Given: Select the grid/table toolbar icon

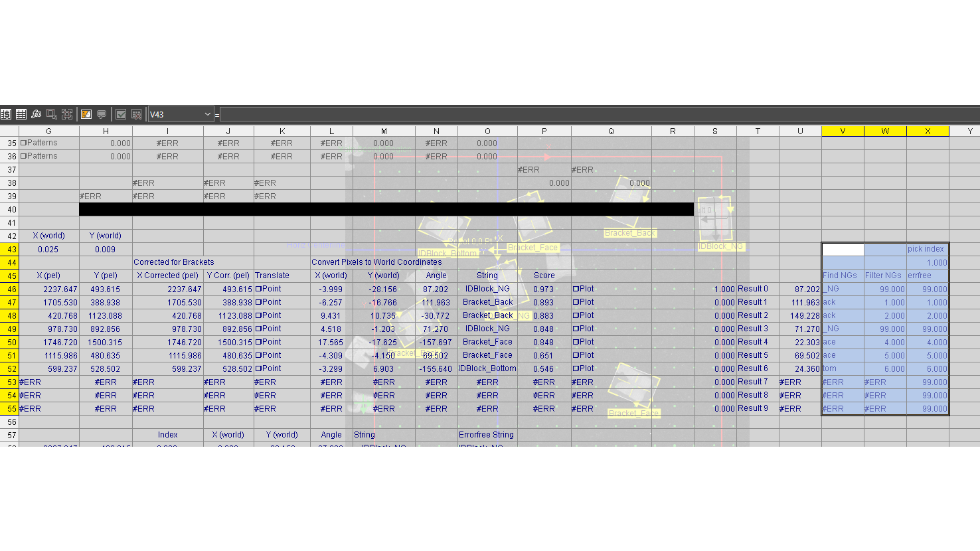Looking at the screenshot, I should 21,114.
